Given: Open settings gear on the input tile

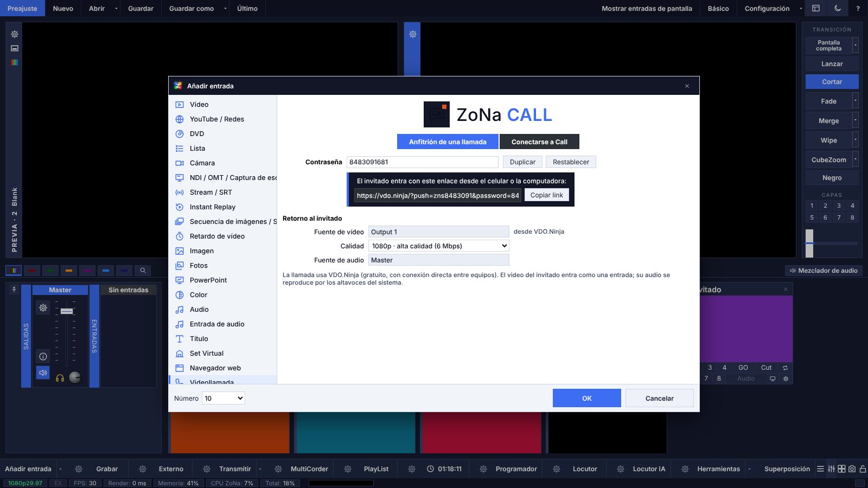Looking at the screenshot, I should coord(786,378).
